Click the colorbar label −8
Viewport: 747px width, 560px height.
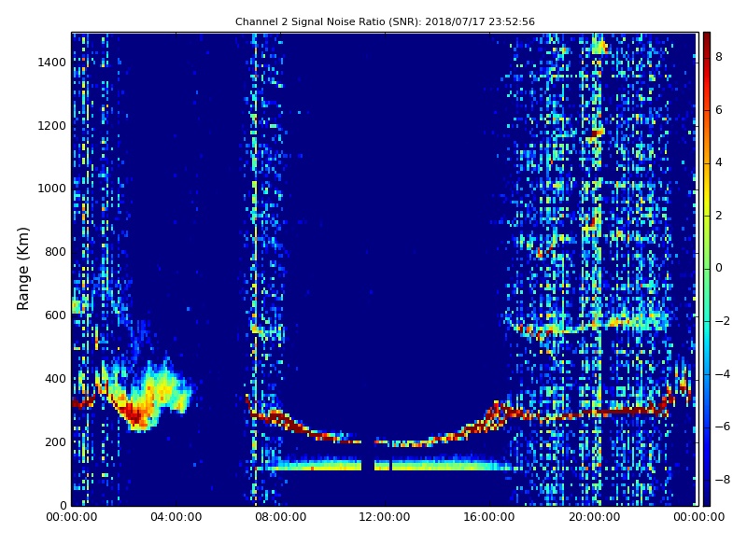pos(723,480)
